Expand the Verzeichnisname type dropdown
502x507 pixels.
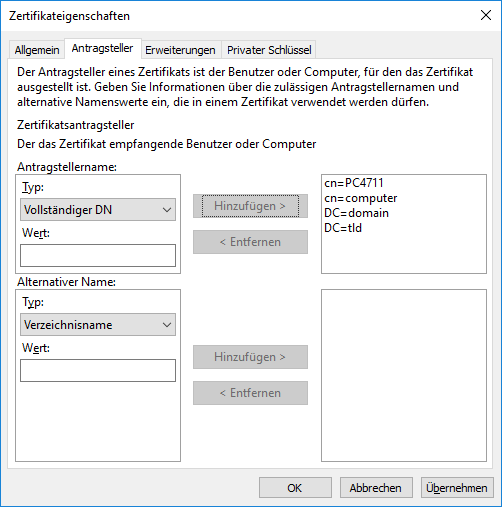pyautogui.click(x=98, y=325)
